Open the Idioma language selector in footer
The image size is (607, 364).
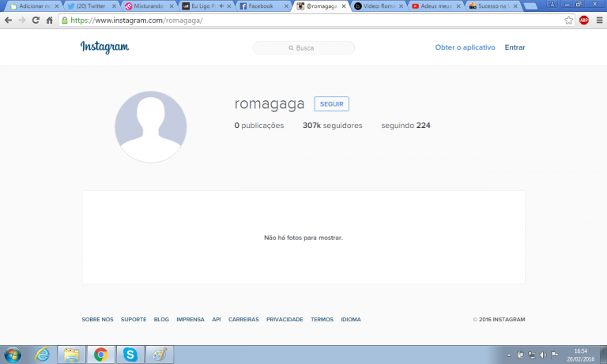coord(351,320)
